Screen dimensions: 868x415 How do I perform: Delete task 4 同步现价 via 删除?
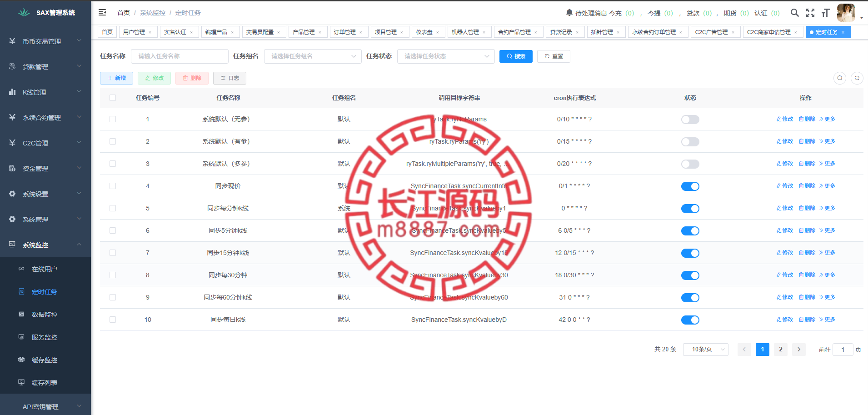coord(807,186)
